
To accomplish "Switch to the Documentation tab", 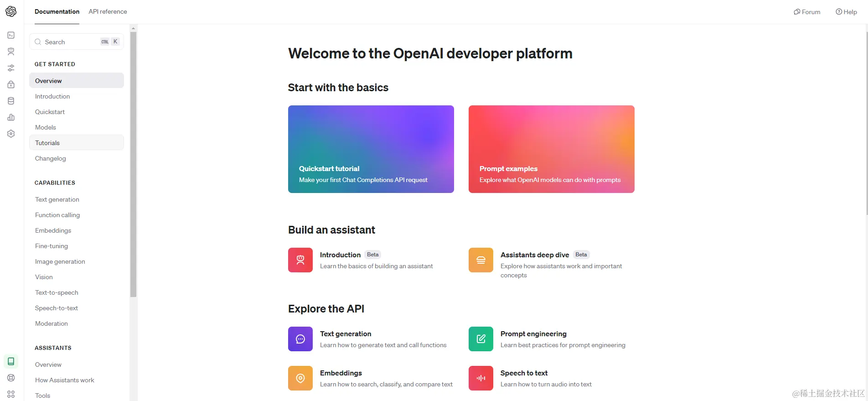I will tap(57, 11).
